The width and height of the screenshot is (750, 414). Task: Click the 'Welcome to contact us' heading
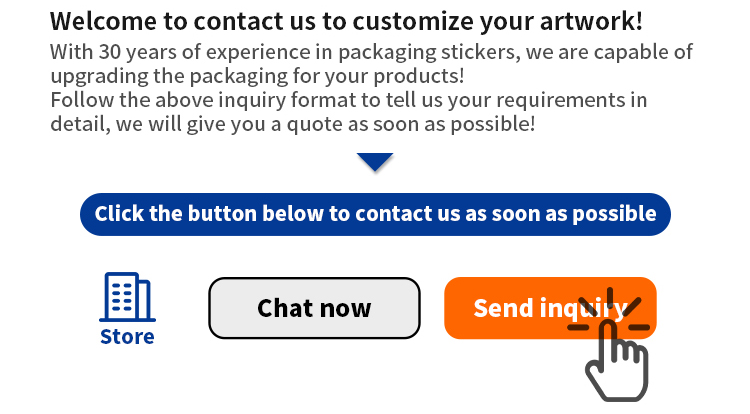click(346, 20)
